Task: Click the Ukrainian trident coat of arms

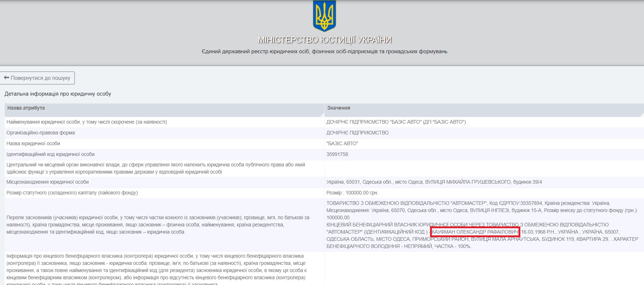Action: point(324,16)
